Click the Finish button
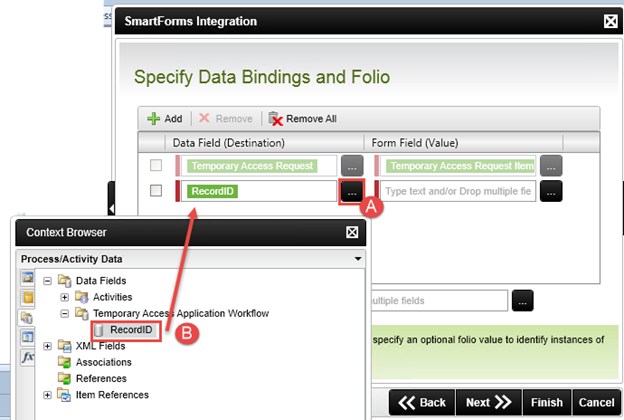The image size is (624, 420). pyautogui.click(x=547, y=402)
